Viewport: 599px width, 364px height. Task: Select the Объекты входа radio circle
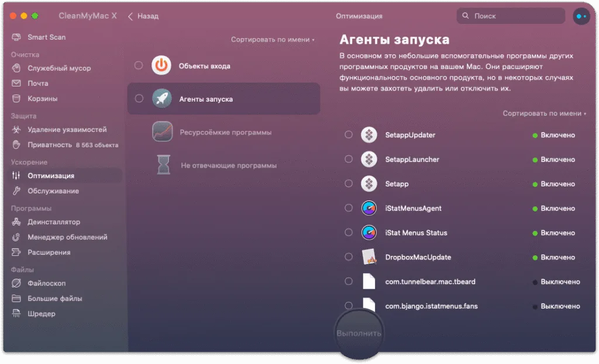point(139,65)
